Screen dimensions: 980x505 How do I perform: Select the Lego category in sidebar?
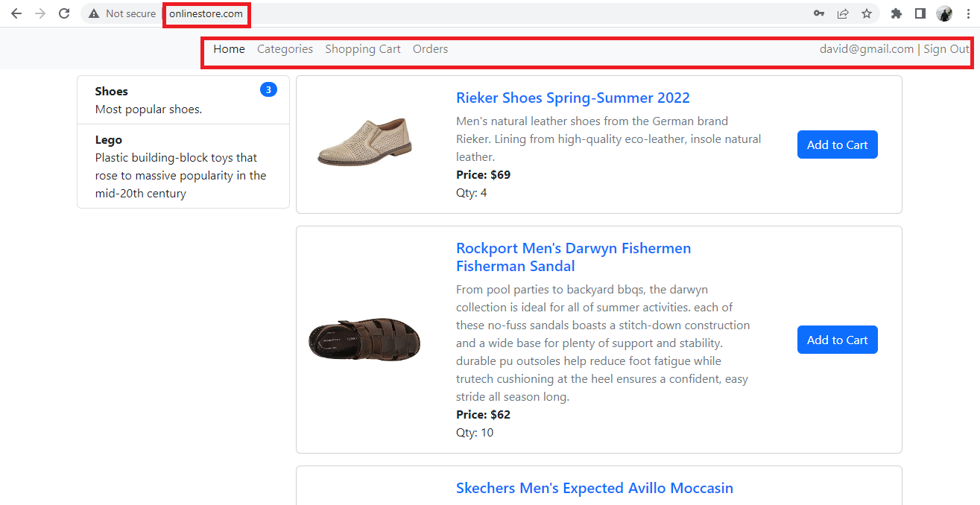109,140
